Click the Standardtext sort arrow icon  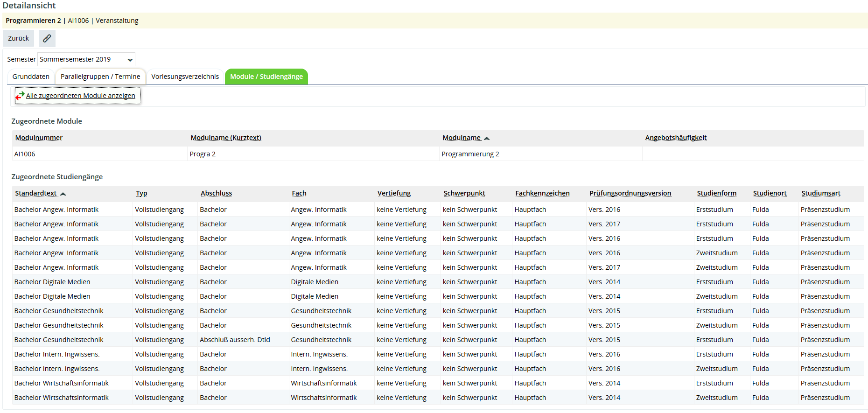pyautogui.click(x=63, y=194)
